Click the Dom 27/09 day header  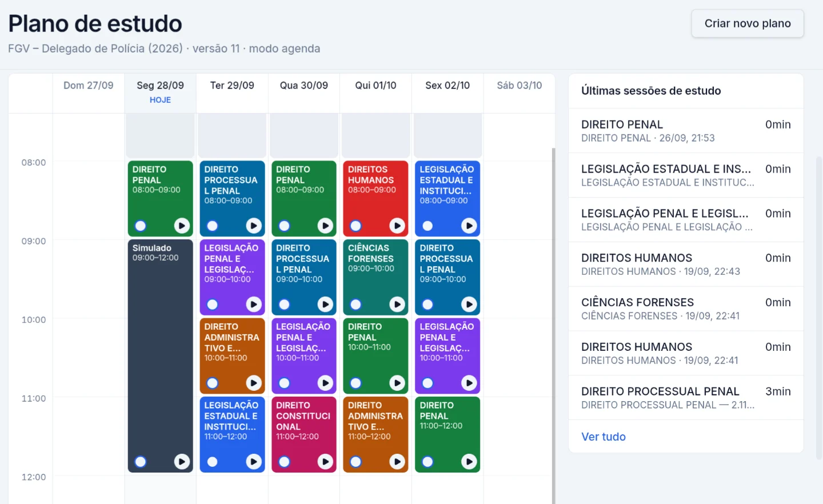[x=89, y=93]
